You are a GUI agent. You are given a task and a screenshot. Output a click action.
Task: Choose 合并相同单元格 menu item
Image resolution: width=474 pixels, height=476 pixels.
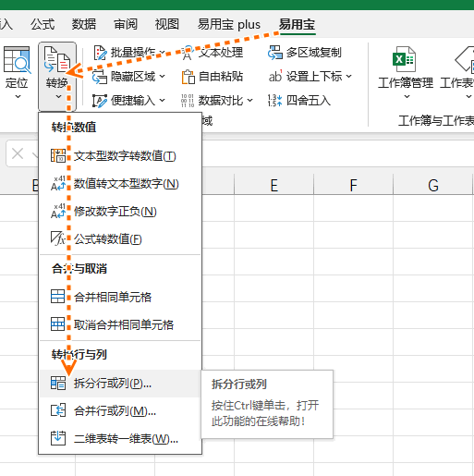point(120,297)
